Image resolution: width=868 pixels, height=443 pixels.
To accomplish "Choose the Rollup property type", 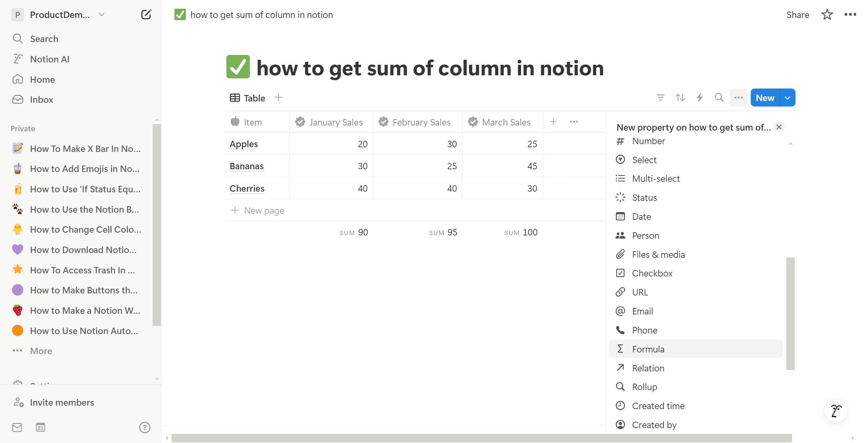I will pos(695,387).
